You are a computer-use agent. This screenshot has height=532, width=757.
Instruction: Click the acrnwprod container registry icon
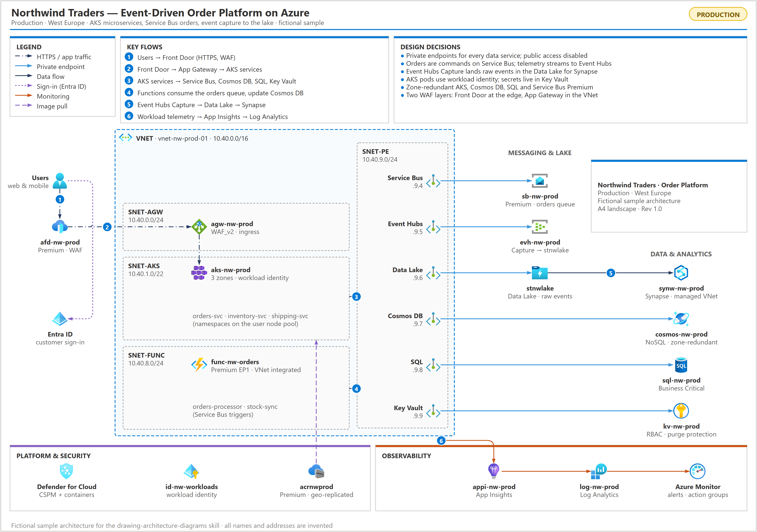pyautogui.click(x=316, y=471)
